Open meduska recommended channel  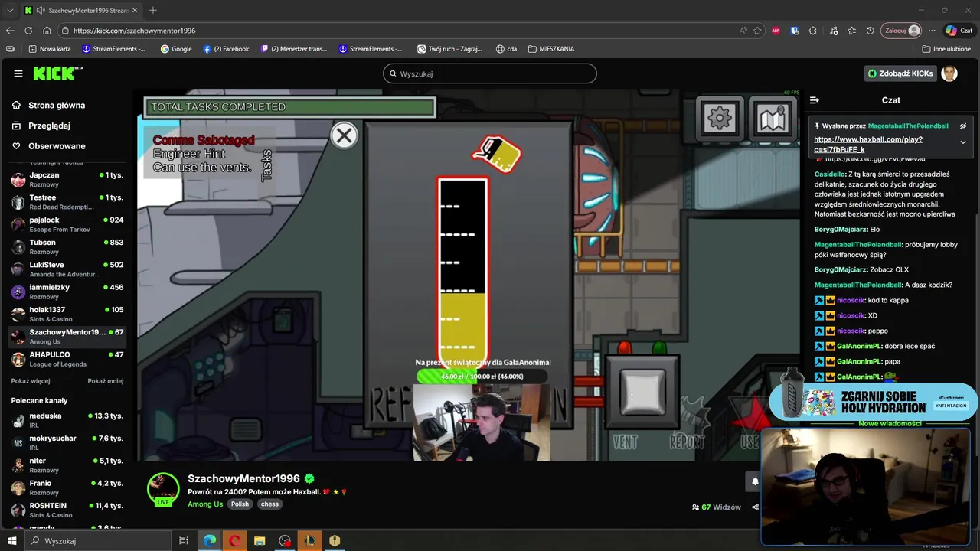67,420
